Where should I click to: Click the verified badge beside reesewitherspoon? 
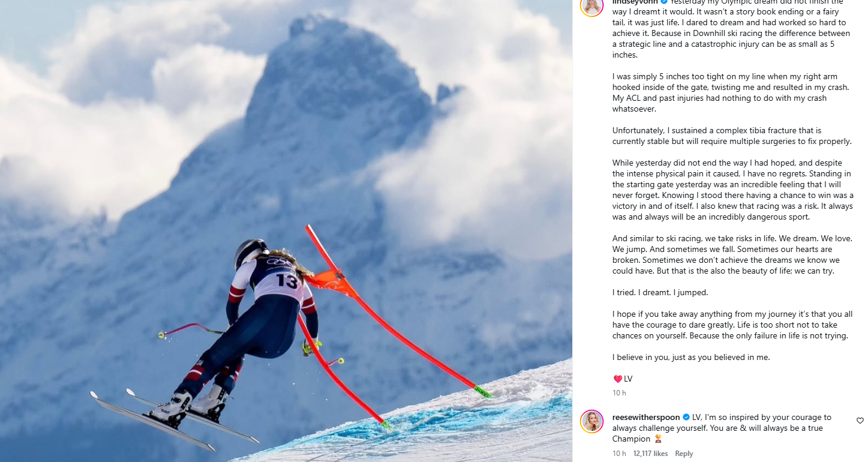[686, 417]
